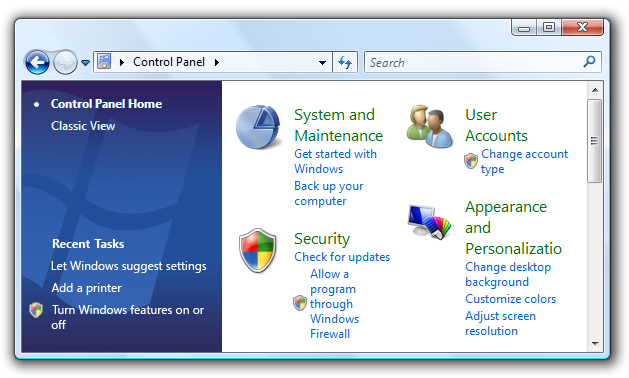Expand the root breadcrumb arrow before Control Panel
629x378 pixels.
click(x=122, y=62)
